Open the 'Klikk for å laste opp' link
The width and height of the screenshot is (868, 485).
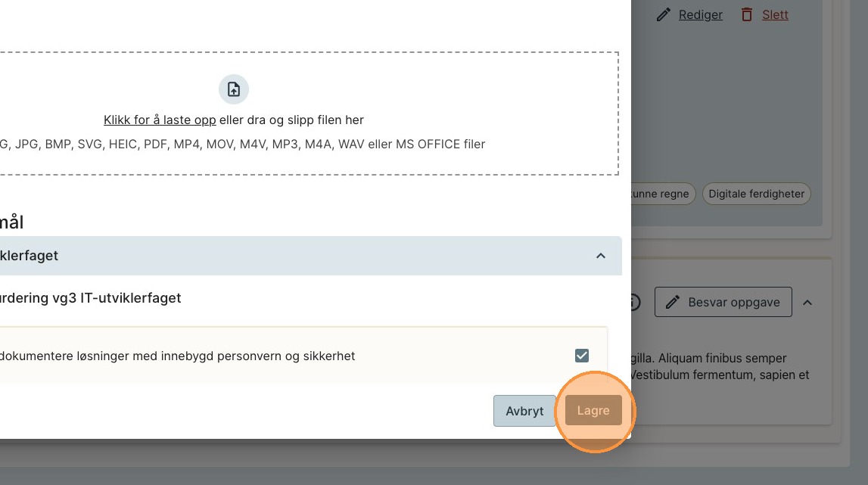pyautogui.click(x=160, y=120)
